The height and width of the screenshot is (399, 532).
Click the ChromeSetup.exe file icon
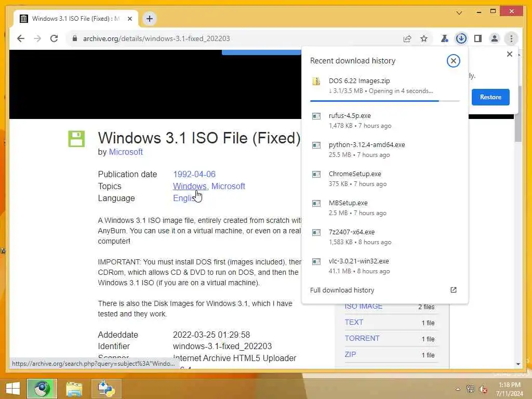(x=316, y=175)
